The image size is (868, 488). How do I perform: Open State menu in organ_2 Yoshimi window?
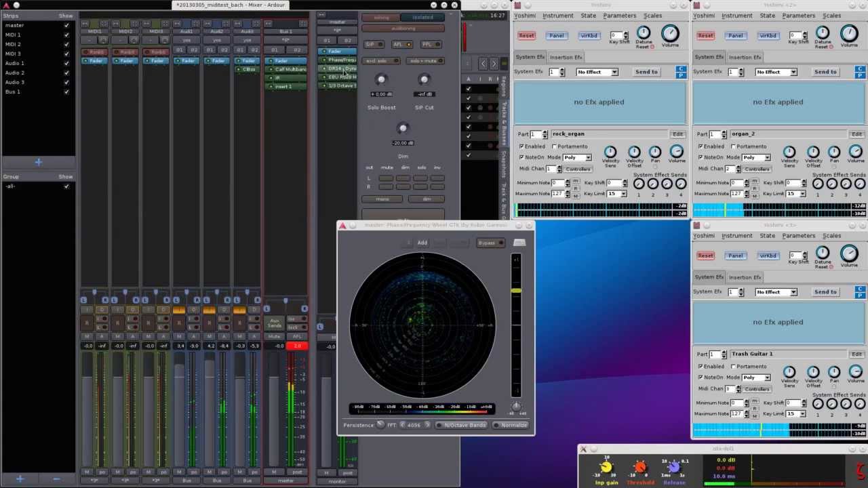coord(767,16)
